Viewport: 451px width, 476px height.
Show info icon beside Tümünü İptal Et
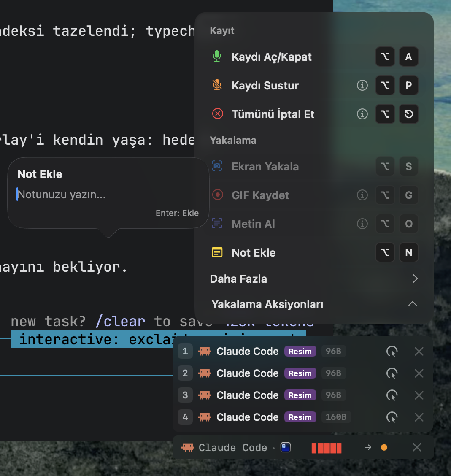click(362, 114)
